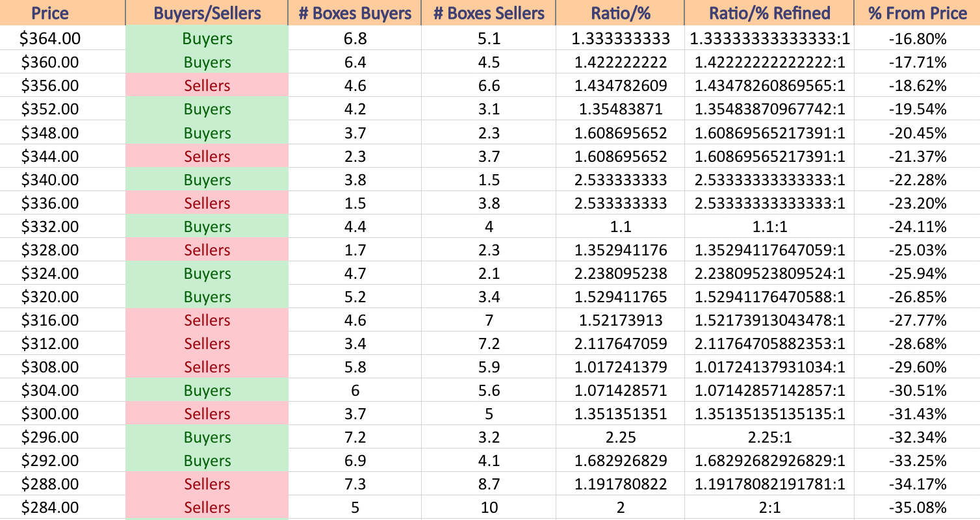The width and height of the screenshot is (980, 520).
Task: Select the -35.08% cell
Action: (x=918, y=507)
